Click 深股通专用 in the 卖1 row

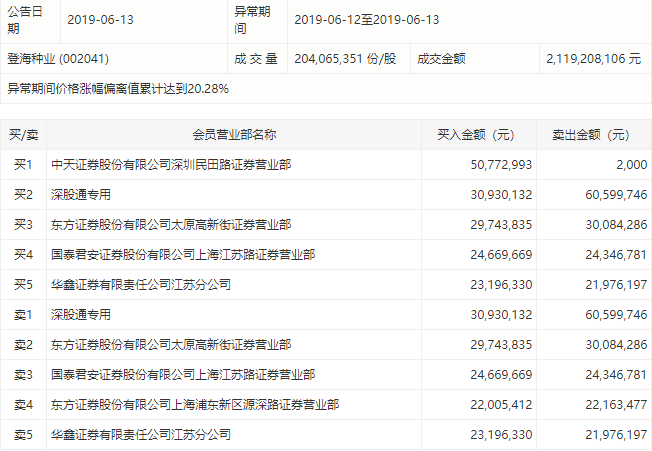point(81,315)
